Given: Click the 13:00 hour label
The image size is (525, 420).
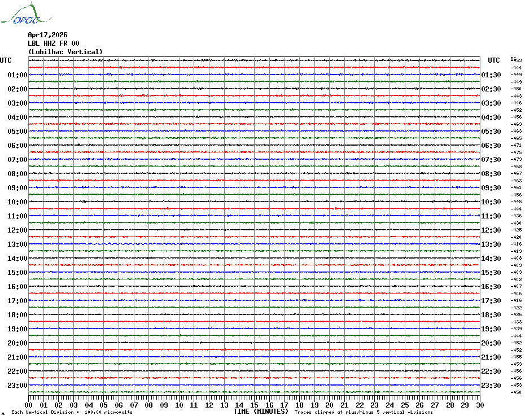Looking at the screenshot, I should (x=17, y=244).
